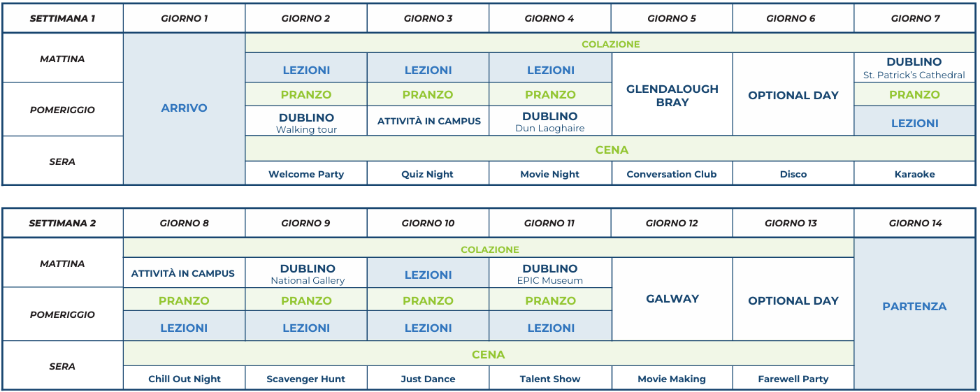Select the ARRIVO cell on Giorno 1
The image size is (980, 392).
pos(184,108)
